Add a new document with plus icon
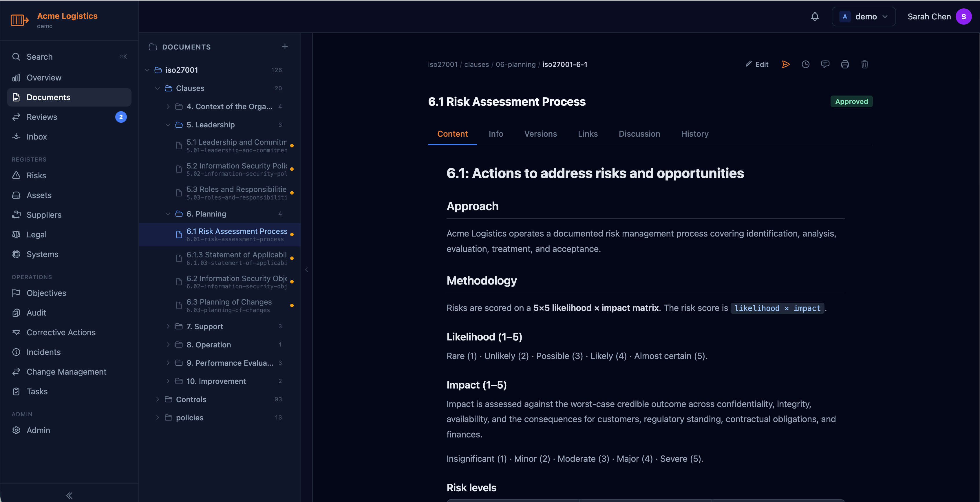The image size is (980, 502). [285, 46]
